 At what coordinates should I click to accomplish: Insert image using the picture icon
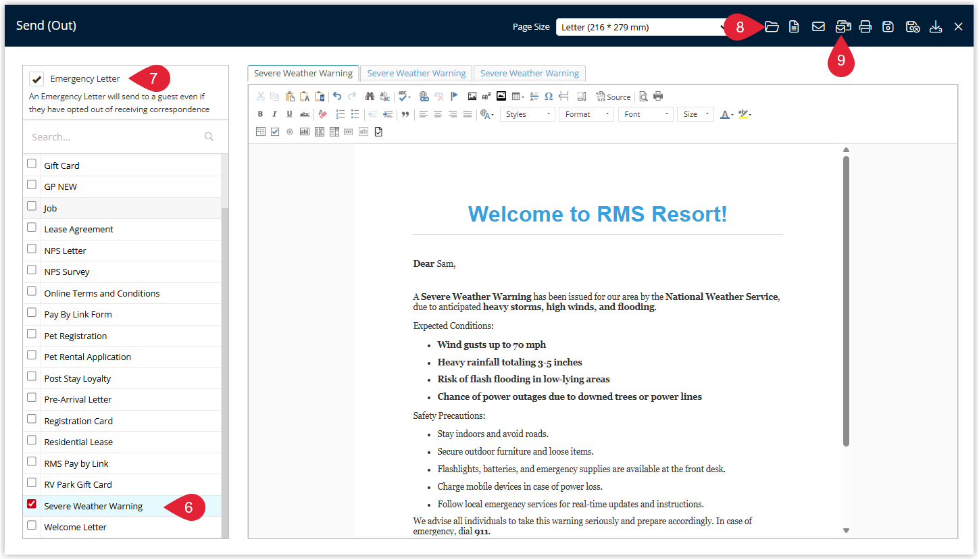pyautogui.click(x=472, y=96)
